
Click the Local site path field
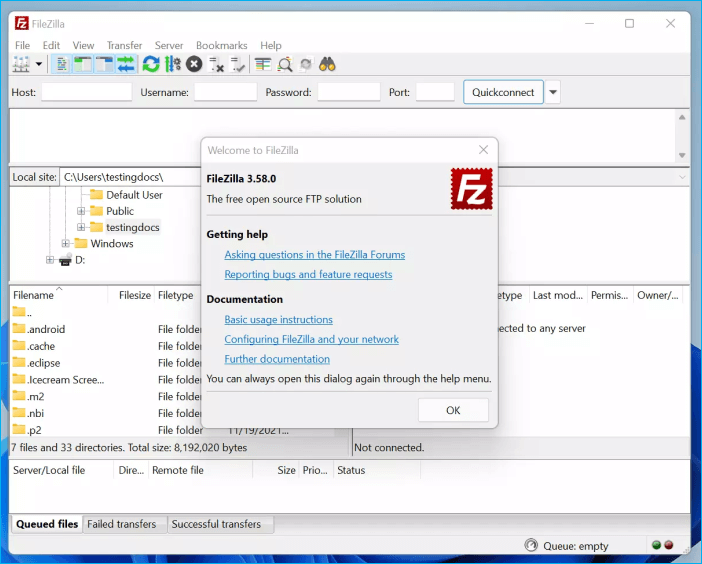[130, 177]
